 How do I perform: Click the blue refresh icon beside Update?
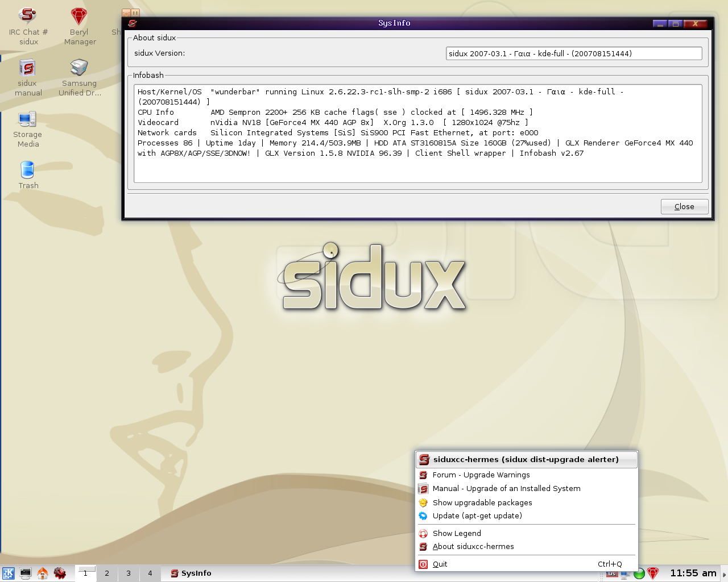423,516
